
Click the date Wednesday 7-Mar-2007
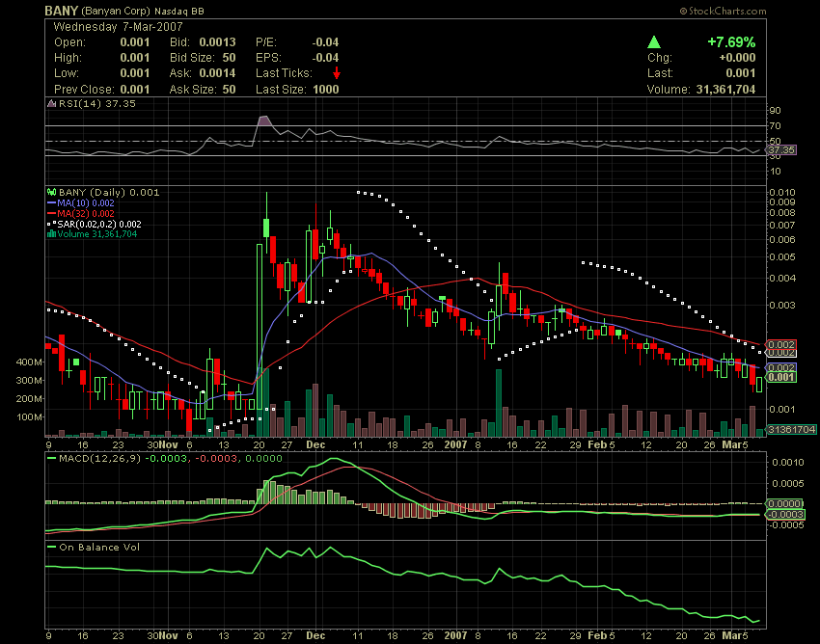pos(119,27)
